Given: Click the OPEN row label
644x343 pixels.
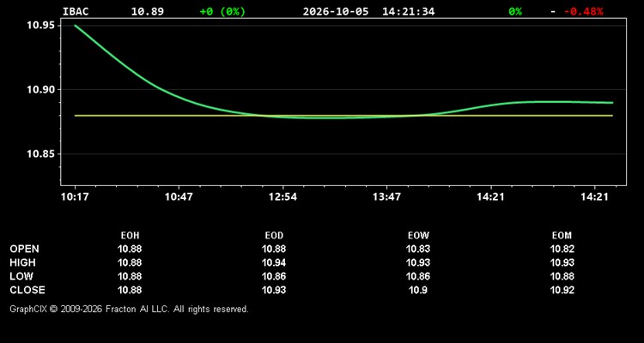Looking at the screenshot, I should coord(25,249).
